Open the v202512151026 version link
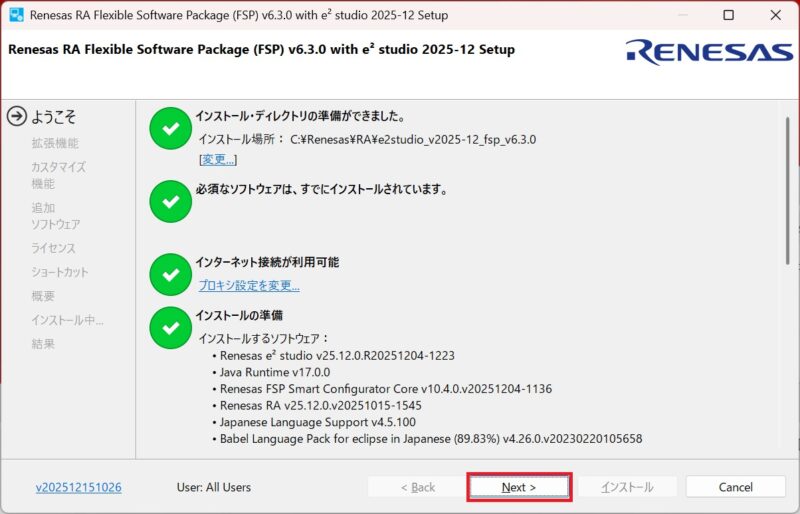800x514 pixels. click(x=79, y=487)
